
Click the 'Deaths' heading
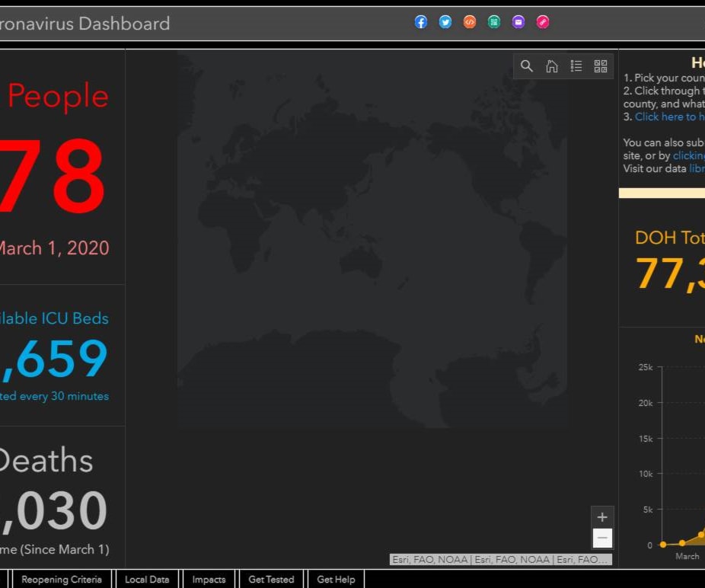46,461
